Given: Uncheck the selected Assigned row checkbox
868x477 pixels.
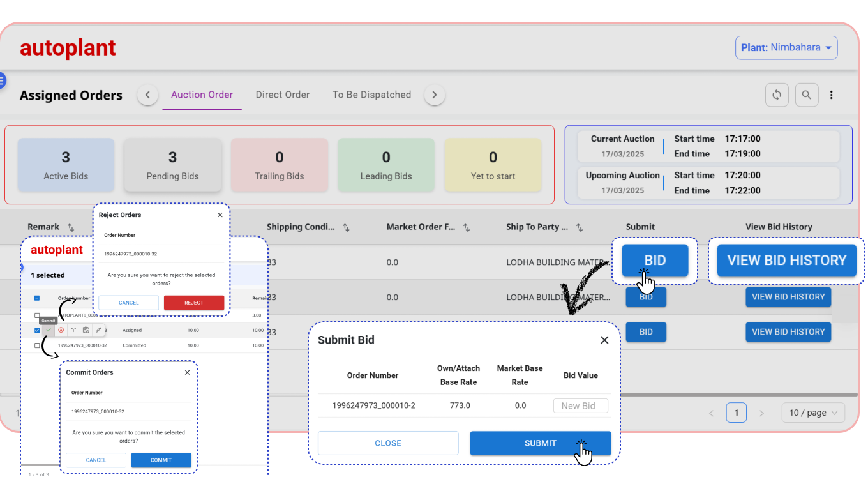Looking at the screenshot, I should (37, 331).
